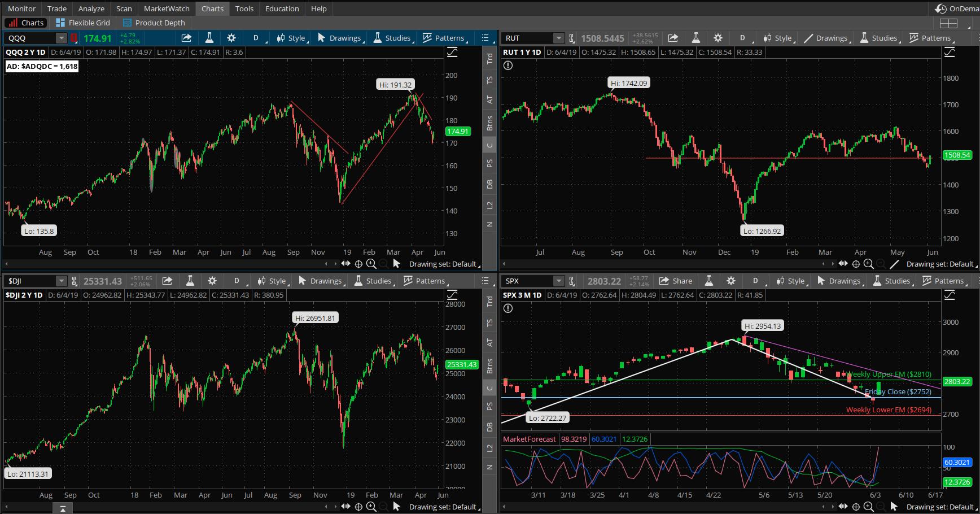This screenshot has height=514, width=980.
Task: Open the SPX symbol dropdown arrow
Action: pos(558,281)
